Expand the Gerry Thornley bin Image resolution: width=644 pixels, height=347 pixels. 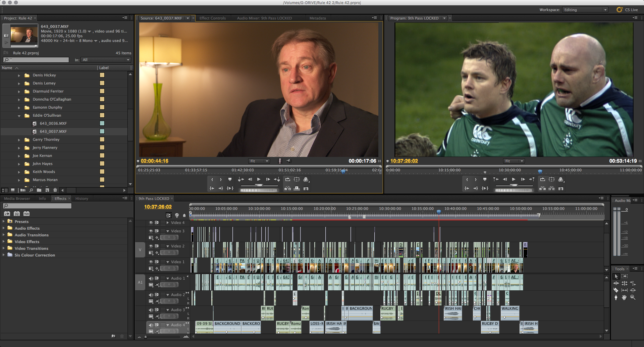(x=19, y=140)
